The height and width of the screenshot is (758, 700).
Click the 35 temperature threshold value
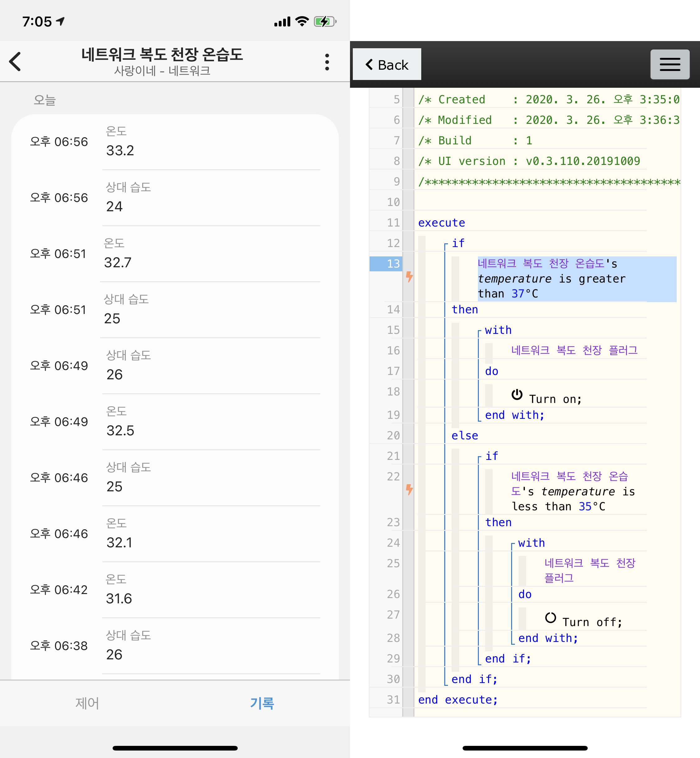(x=585, y=507)
